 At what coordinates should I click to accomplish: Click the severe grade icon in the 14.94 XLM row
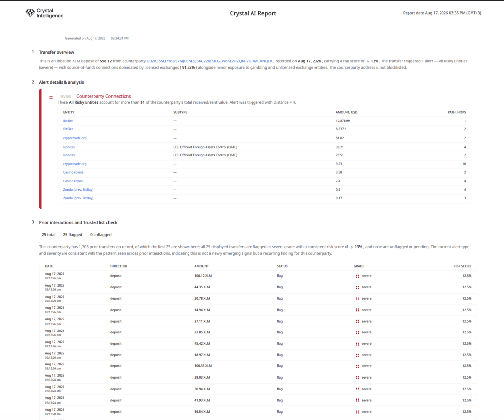tap(357, 310)
